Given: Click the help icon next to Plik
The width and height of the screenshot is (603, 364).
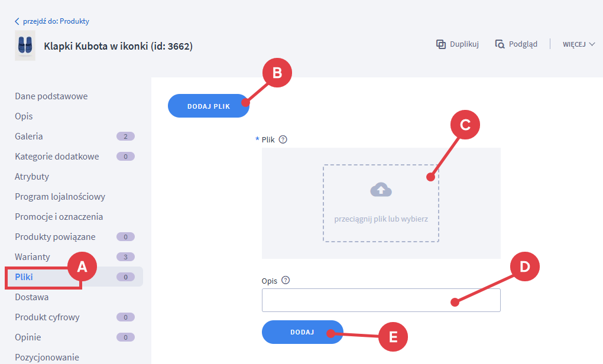Looking at the screenshot, I should [283, 139].
